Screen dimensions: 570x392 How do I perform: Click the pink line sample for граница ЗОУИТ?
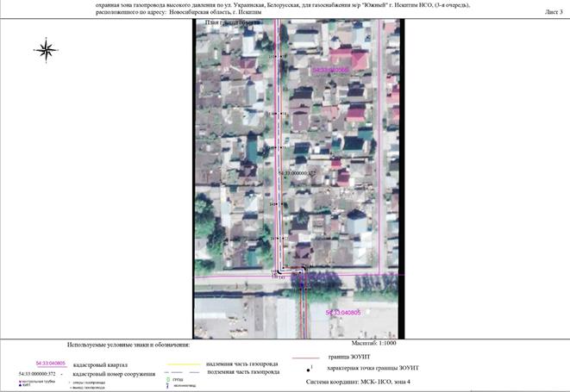coord(306,358)
